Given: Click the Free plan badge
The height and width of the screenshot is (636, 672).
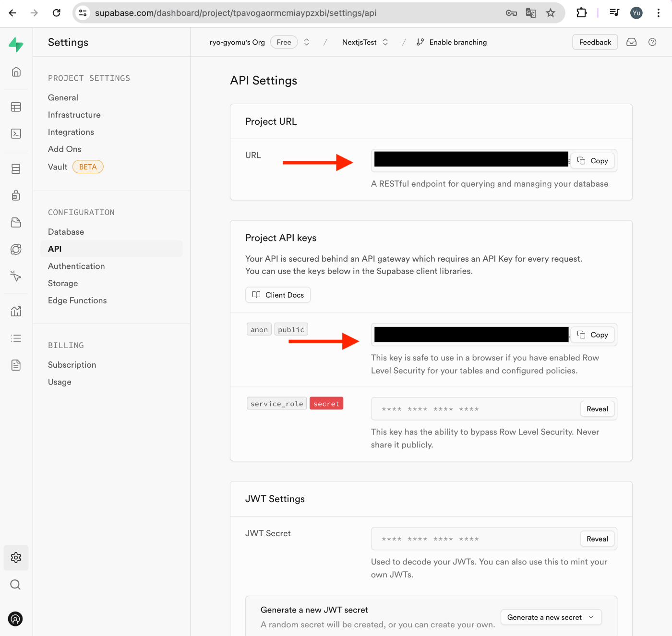Looking at the screenshot, I should click(x=284, y=42).
